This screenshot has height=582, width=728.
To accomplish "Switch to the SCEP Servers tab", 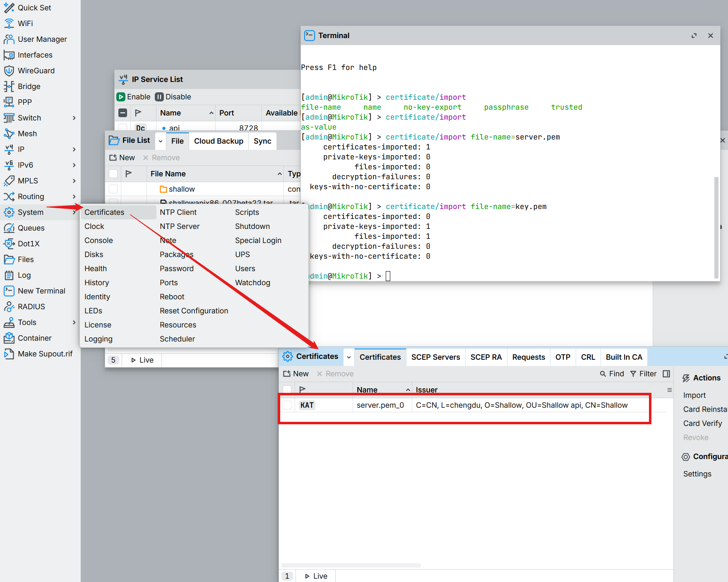I will [x=435, y=357].
